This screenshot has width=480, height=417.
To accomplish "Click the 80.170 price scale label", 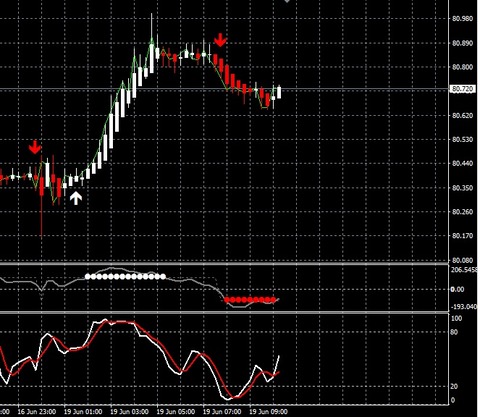I will coord(462,236).
